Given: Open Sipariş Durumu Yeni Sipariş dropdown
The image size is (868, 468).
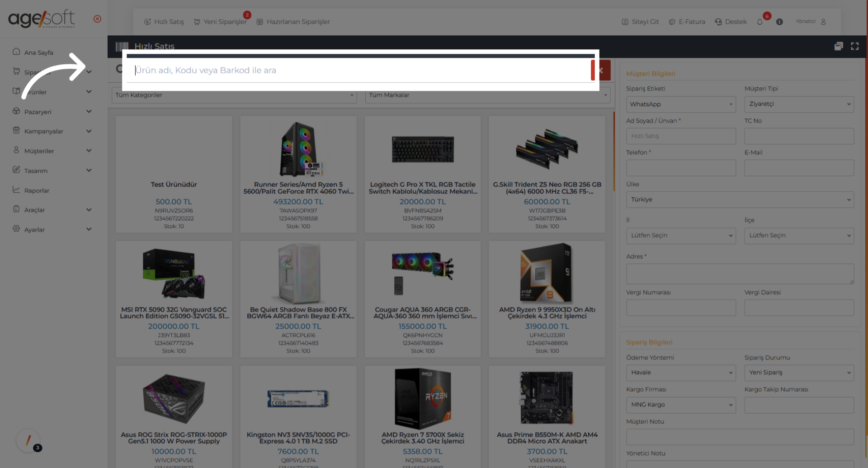Looking at the screenshot, I should pyautogui.click(x=799, y=373).
